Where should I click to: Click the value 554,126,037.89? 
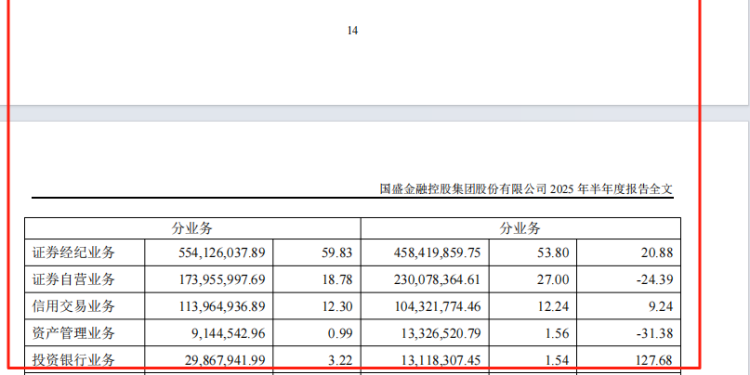(222, 253)
